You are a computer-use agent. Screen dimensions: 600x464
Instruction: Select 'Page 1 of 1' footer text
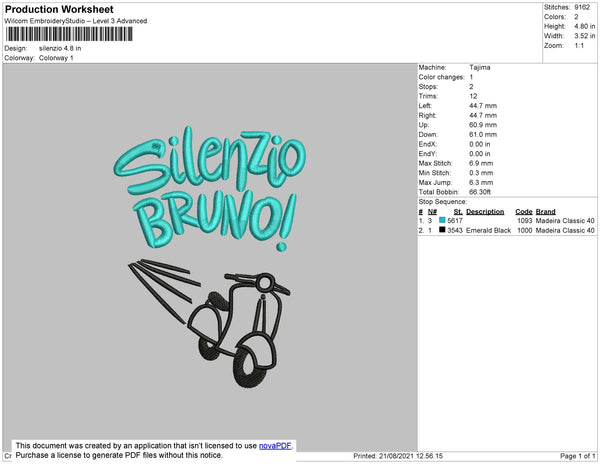[x=578, y=456]
